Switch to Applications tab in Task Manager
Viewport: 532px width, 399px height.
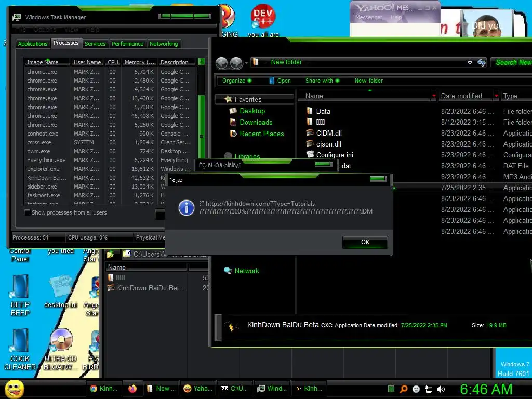click(x=33, y=44)
